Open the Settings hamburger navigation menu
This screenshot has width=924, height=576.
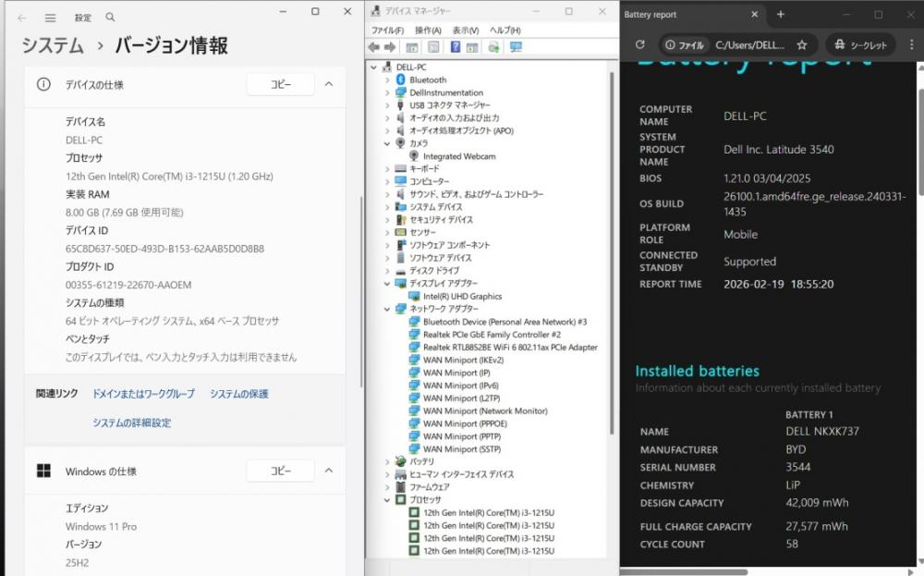tap(51, 18)
